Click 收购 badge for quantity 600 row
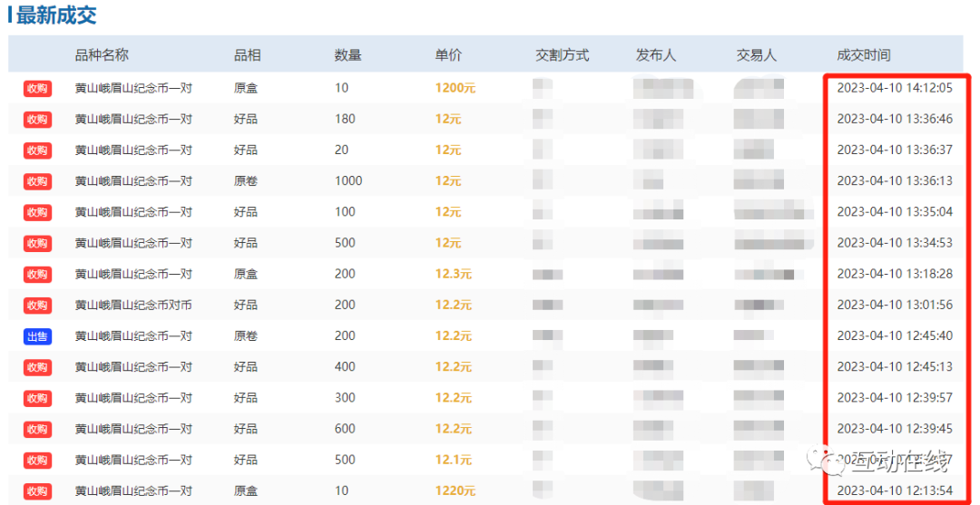 click(37, 430)
